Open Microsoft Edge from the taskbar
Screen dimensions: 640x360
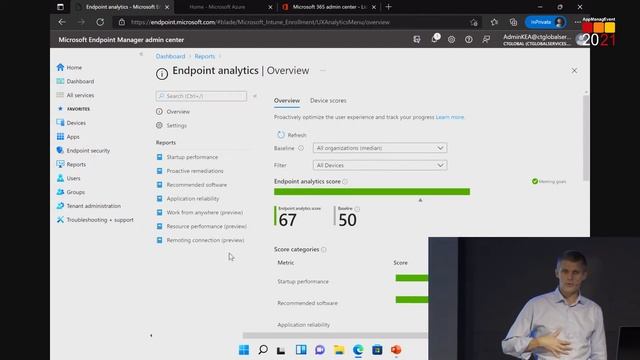pos(358,350)
